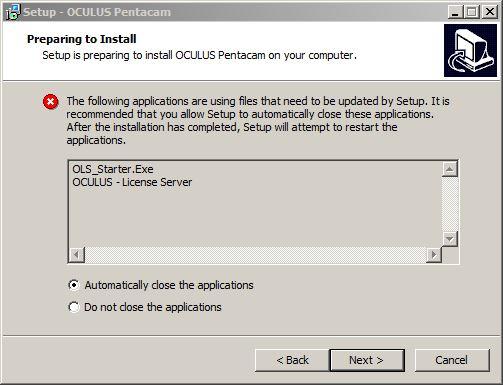This screenshot has width=503, height=385.
Task: Select OCULUS - License Server list entry
Action: pos(132,182)
